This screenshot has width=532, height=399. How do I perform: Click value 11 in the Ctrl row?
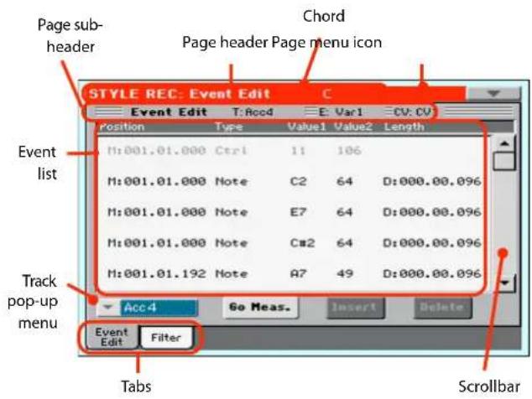pos(298,150)
